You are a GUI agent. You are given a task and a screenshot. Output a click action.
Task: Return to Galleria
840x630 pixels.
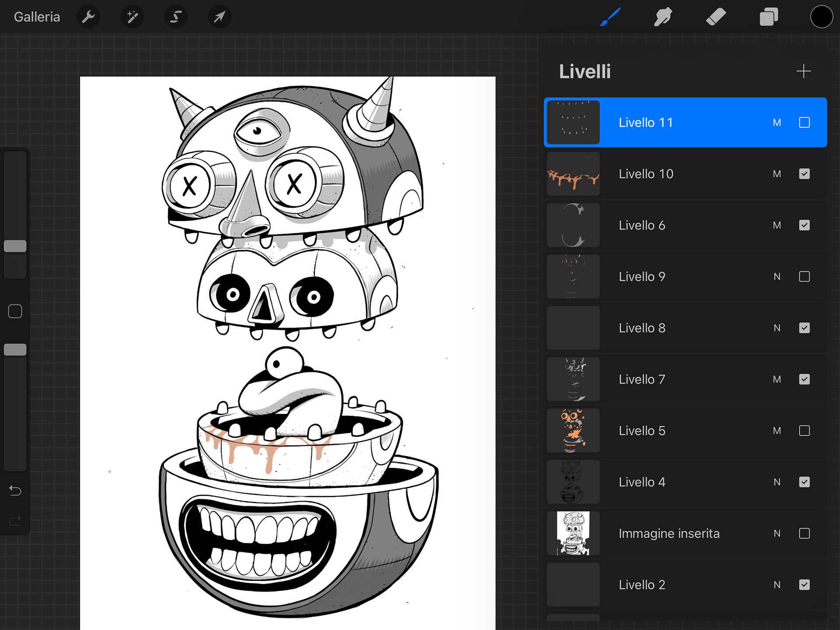(x=37, y=17)
